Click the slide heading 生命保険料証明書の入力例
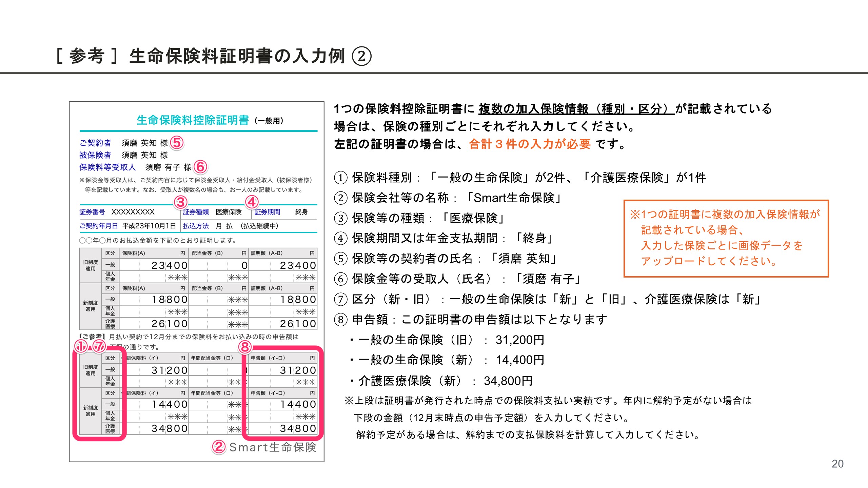Screen dimensions: 868x488 pos(237,56)
